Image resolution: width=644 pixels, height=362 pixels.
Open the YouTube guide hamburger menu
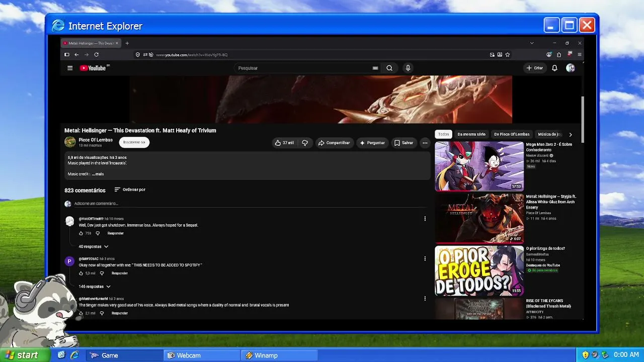[70, 68]
